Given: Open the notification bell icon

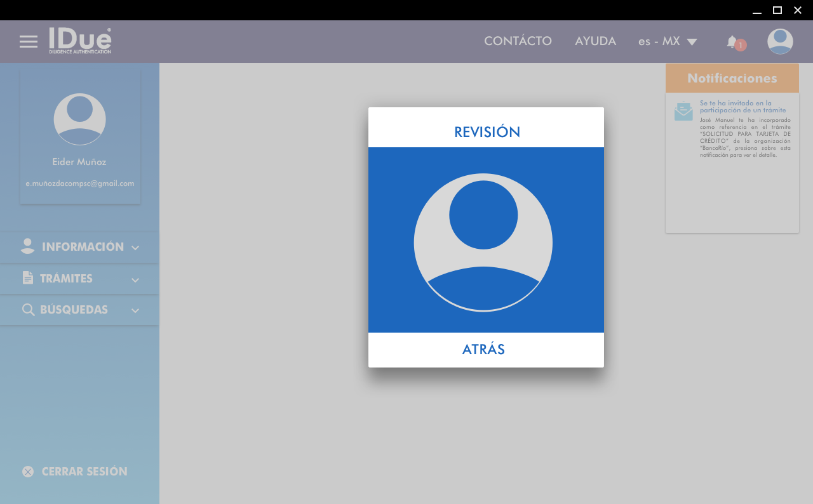Looking at the screenshot, I should tap(732, 42).
